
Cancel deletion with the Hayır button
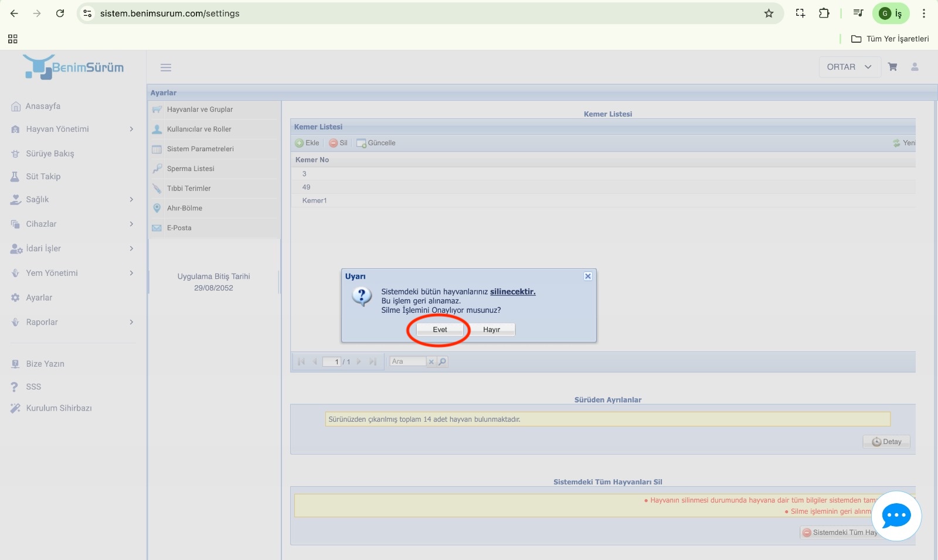pos(491,330)
